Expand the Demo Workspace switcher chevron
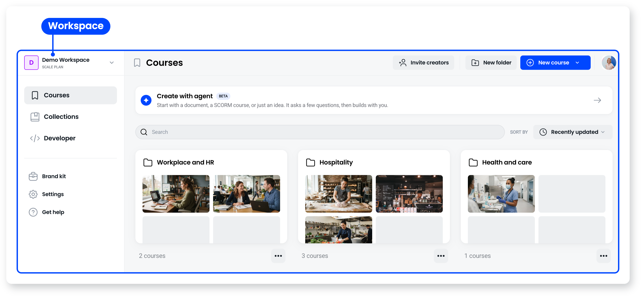 click(112, 63)
